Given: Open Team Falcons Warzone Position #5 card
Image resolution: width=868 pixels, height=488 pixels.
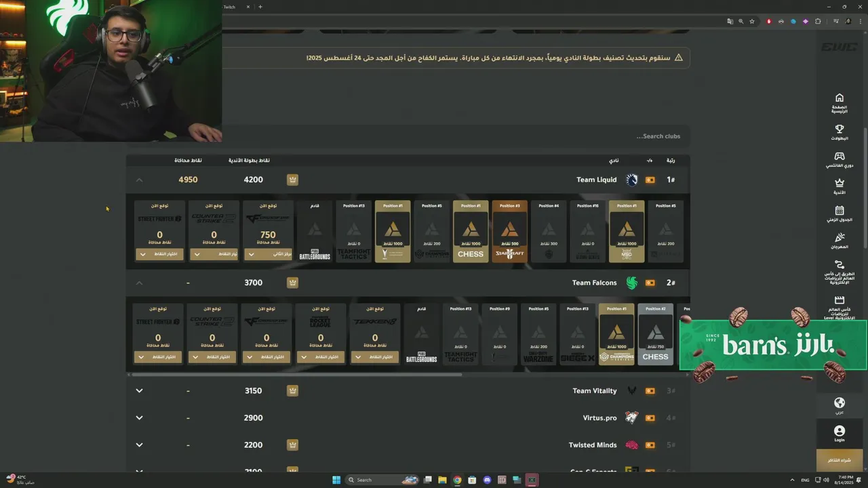Looking at the screenshot, I should (538, 334).
